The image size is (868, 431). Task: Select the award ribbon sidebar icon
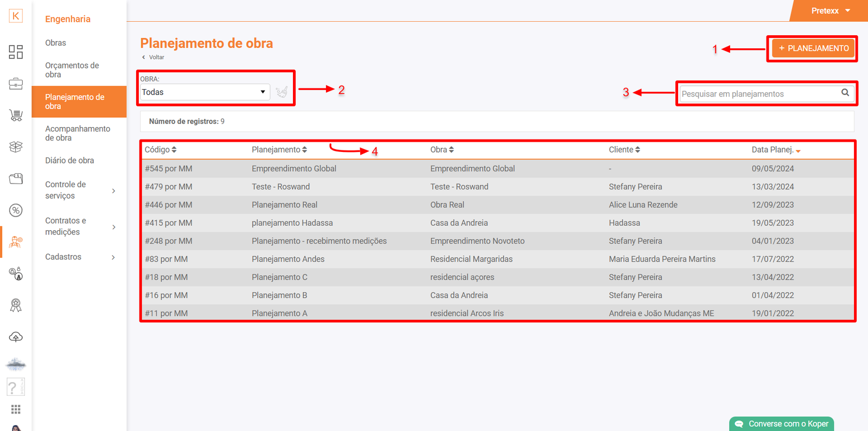tap(16, 306)
